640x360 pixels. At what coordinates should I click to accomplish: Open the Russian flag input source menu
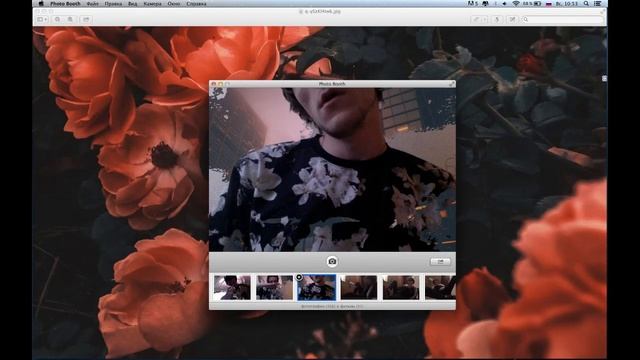point(549,3)
